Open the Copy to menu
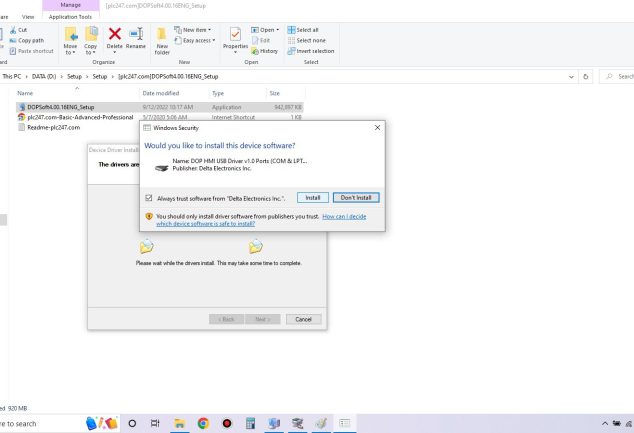634x433 pixels. tap(91, 40)
